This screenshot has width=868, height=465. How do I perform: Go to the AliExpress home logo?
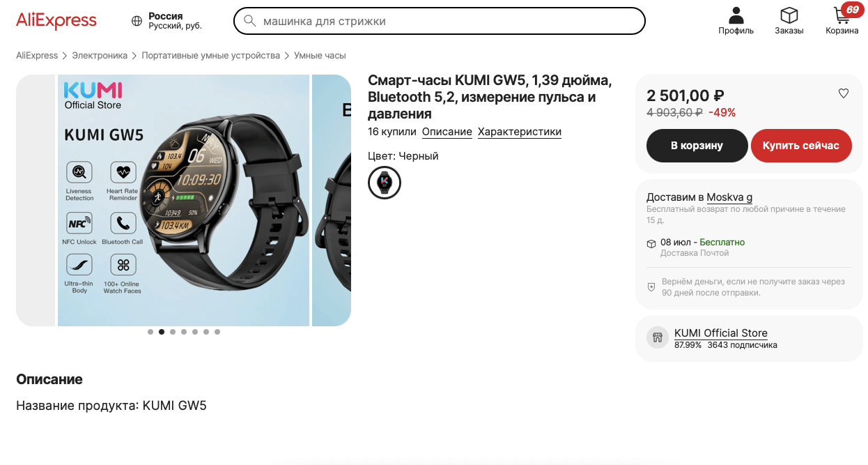(x=56, y=20)
